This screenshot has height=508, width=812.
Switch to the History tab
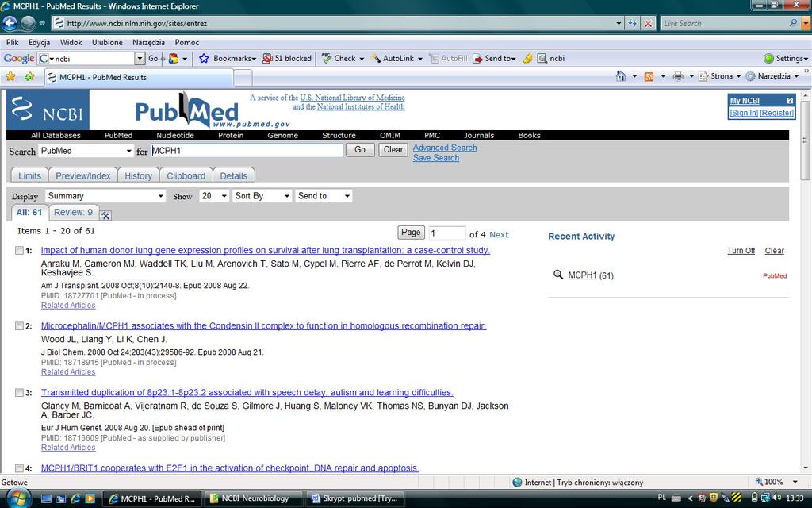click(x=138, y=175)
